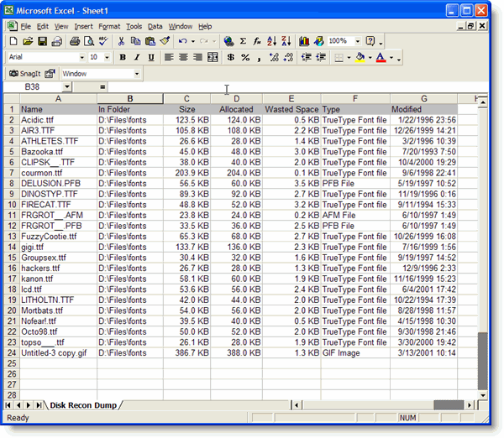
Task: Apply comma style icon
Action: pyautogui.click(x=259, y=58)
